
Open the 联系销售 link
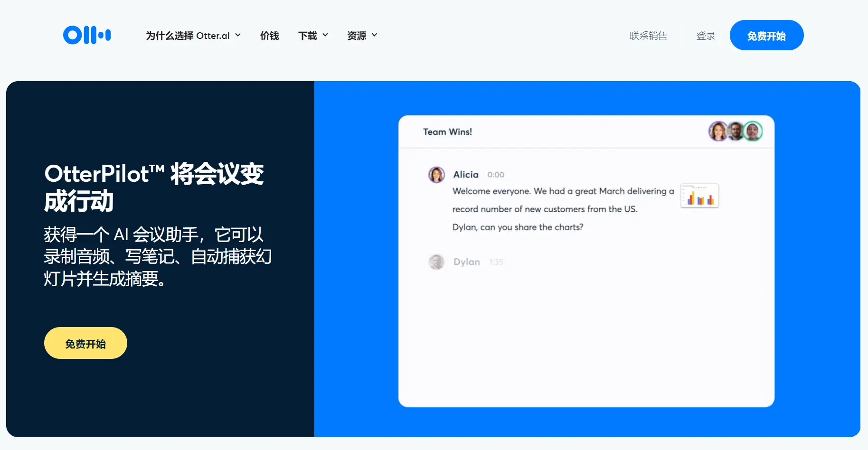pos(648,36)
